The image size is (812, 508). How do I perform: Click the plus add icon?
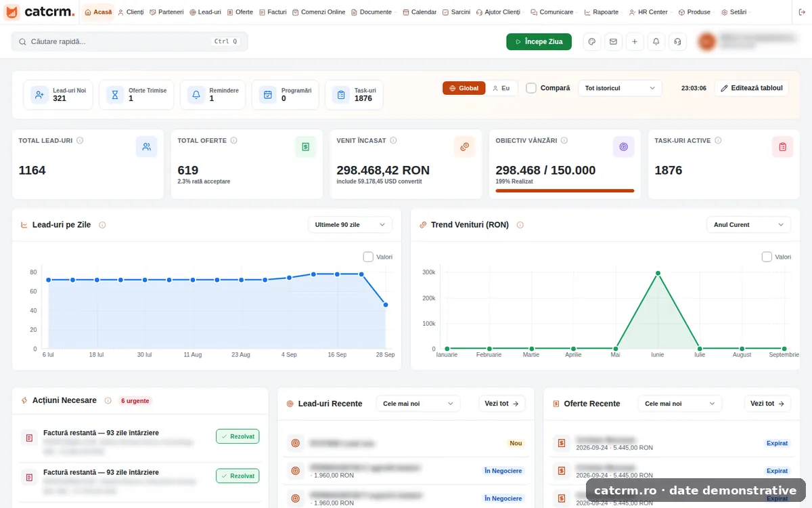635,41
